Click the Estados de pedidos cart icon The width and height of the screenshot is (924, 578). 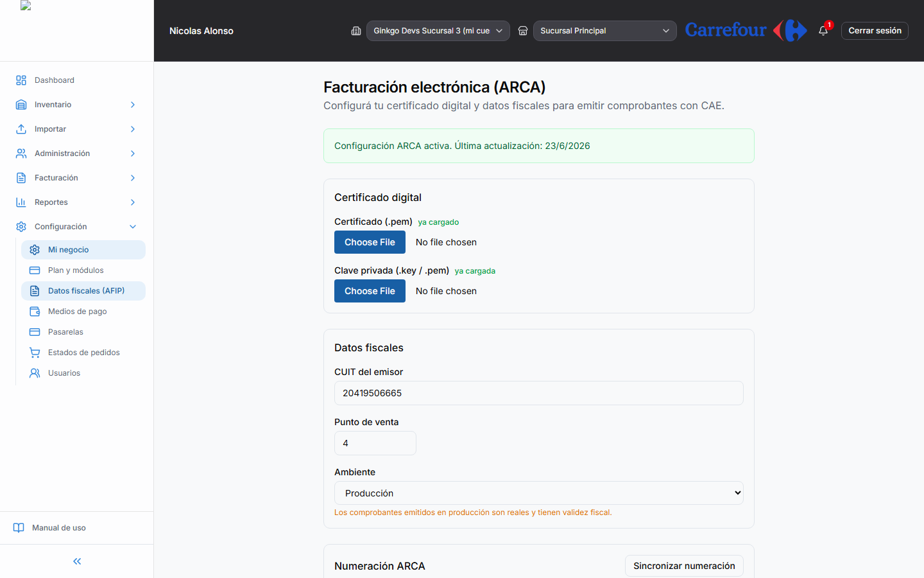point(35,353)
